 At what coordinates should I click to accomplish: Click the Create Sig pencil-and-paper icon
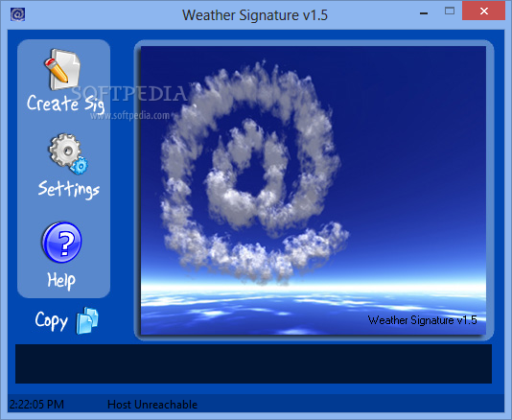[62, 69]
